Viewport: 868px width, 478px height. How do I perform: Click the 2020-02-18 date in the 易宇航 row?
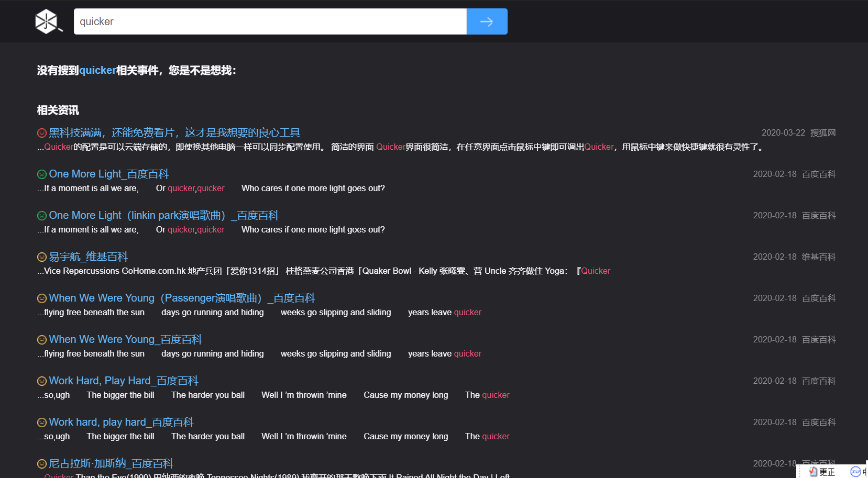point(775,257)
